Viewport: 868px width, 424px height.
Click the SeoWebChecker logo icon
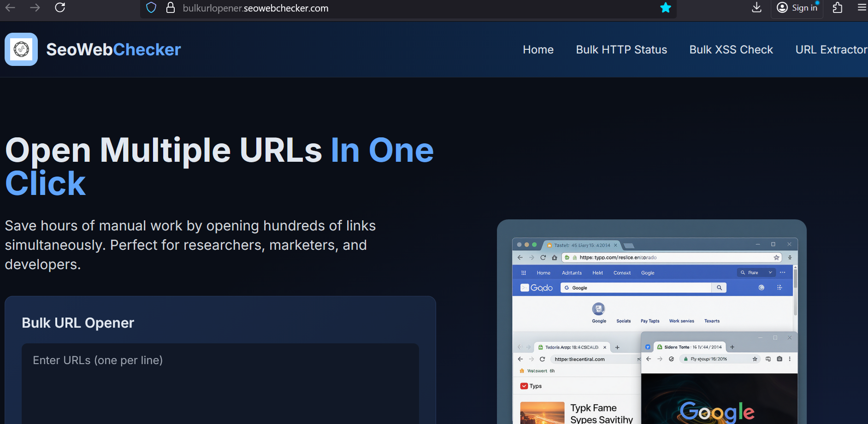21,49
